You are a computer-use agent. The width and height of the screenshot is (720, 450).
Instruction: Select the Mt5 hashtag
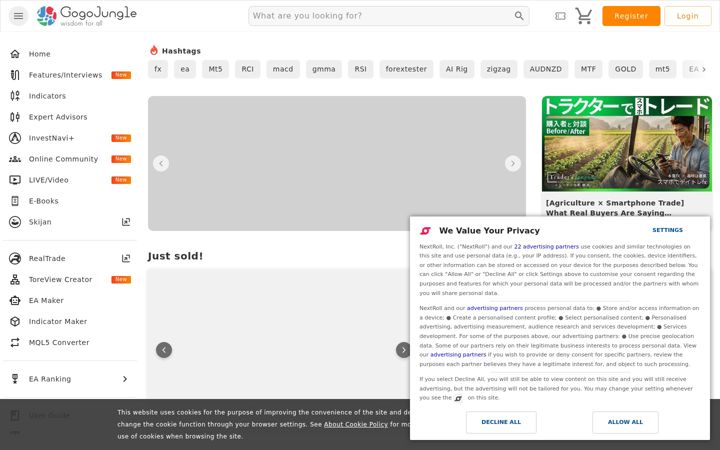[215, 69]
